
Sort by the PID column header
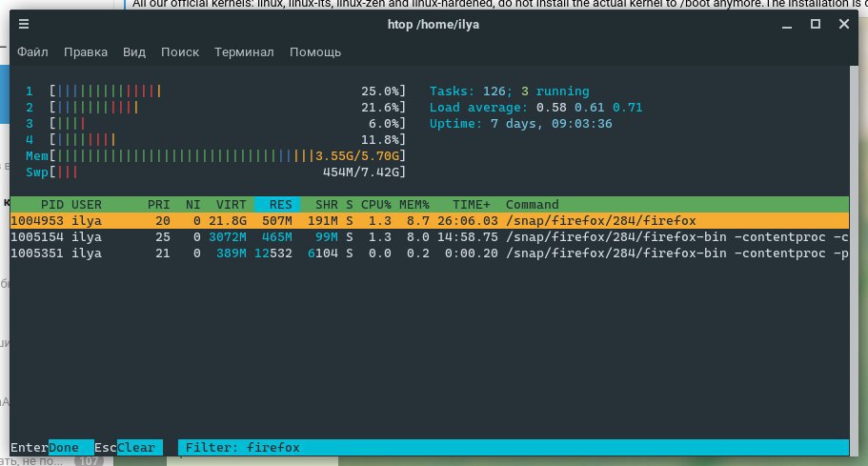click(52, 204)
